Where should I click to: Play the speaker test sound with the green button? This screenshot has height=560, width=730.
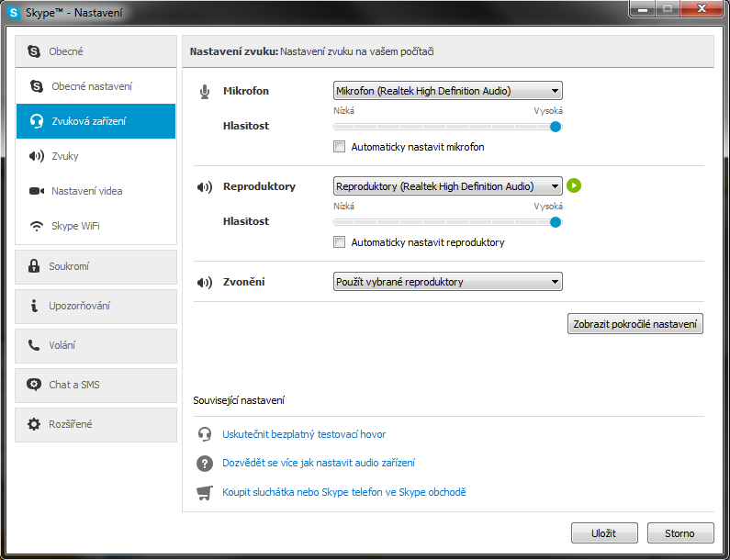pyautogui.click(x=574, y=185)
